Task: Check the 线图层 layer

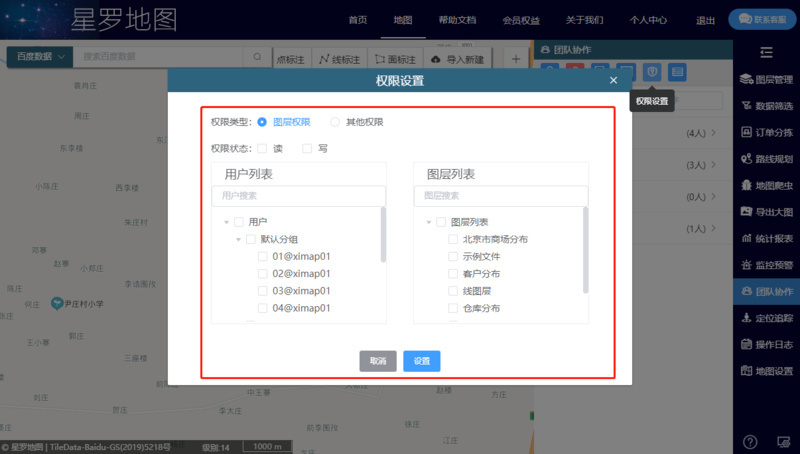Action: (x=453, y=291)
